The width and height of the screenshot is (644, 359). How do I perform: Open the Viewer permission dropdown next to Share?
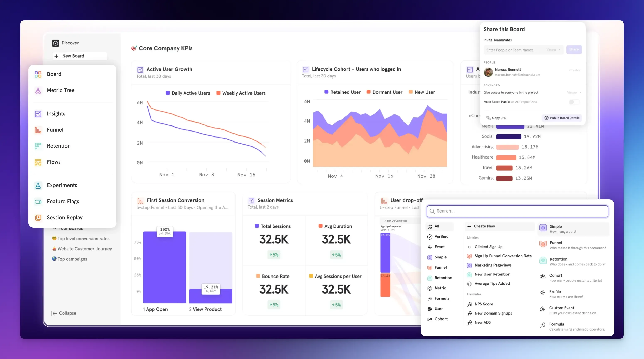tap(553, 50)
